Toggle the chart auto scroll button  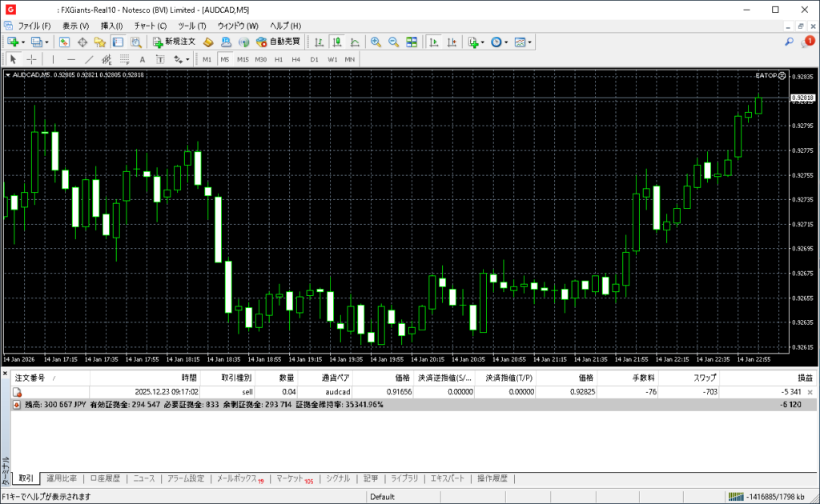coord(434,42)
